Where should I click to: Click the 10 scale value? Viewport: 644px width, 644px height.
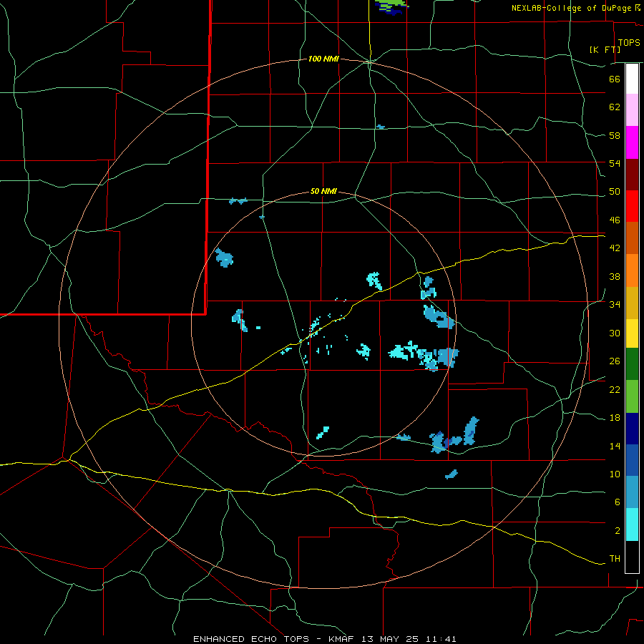(x=615, y=474)
